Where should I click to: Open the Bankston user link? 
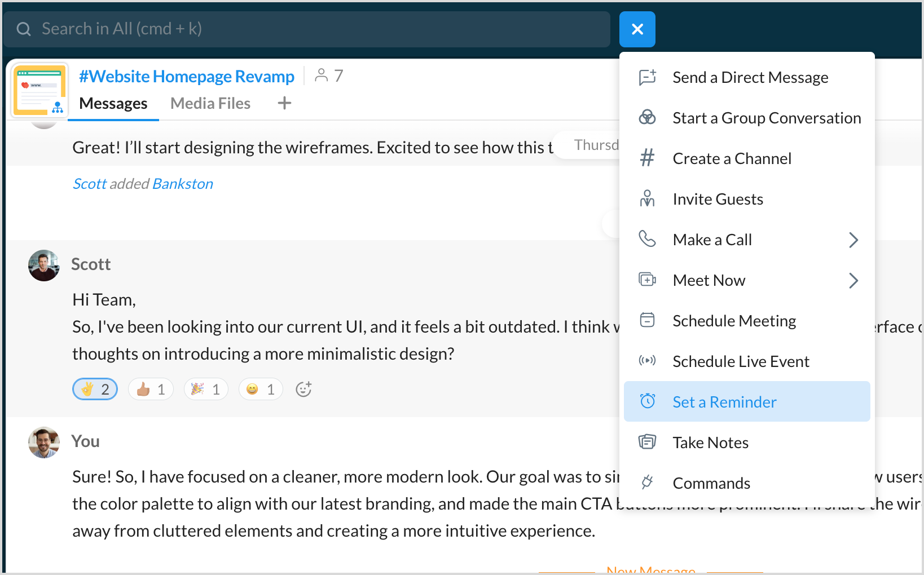[x=182, y=184]
